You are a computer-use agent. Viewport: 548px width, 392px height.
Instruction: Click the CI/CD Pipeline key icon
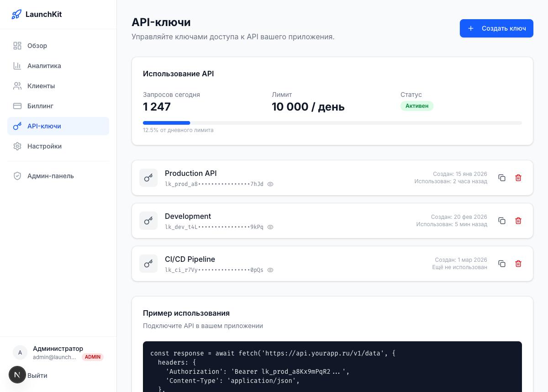[148, 264]
